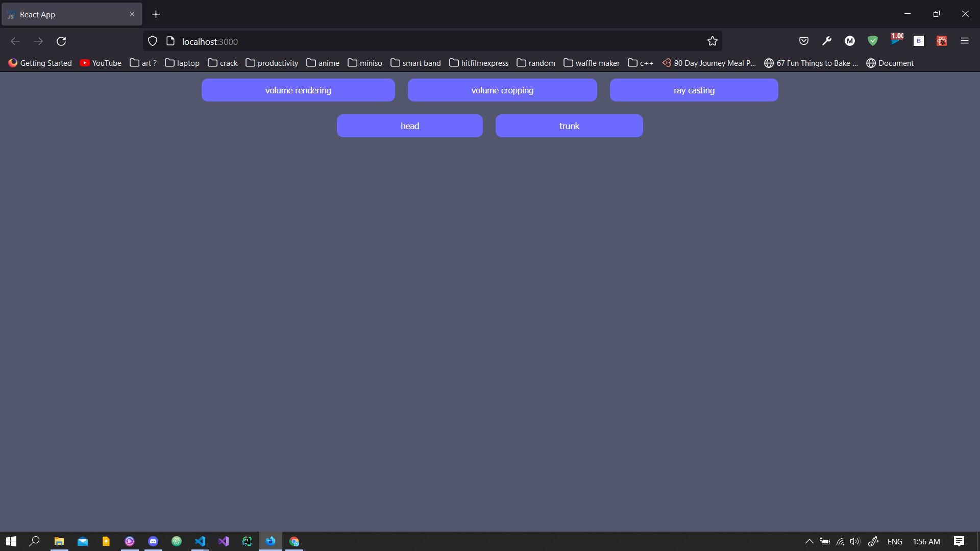Bookmark this page with the star icon
This screenshot has height=551, width=980.
pyautogui.click(x=713, y=41)
